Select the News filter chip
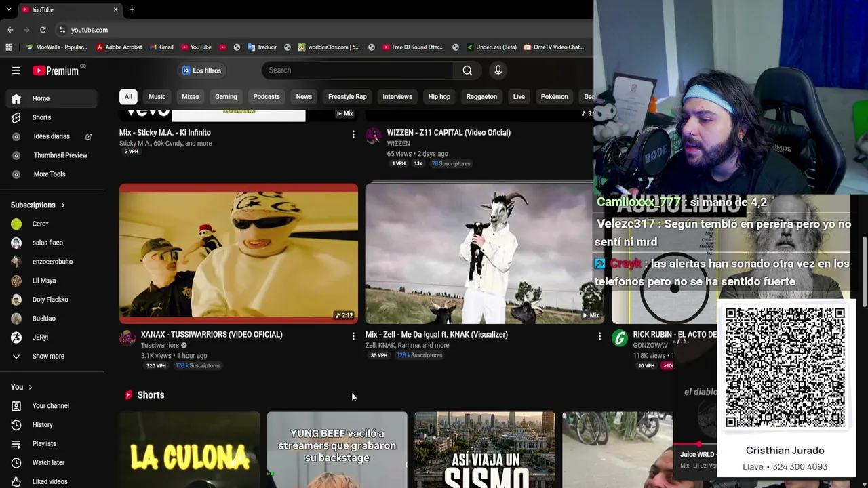 pyautogui.click(x=304, y=96)
